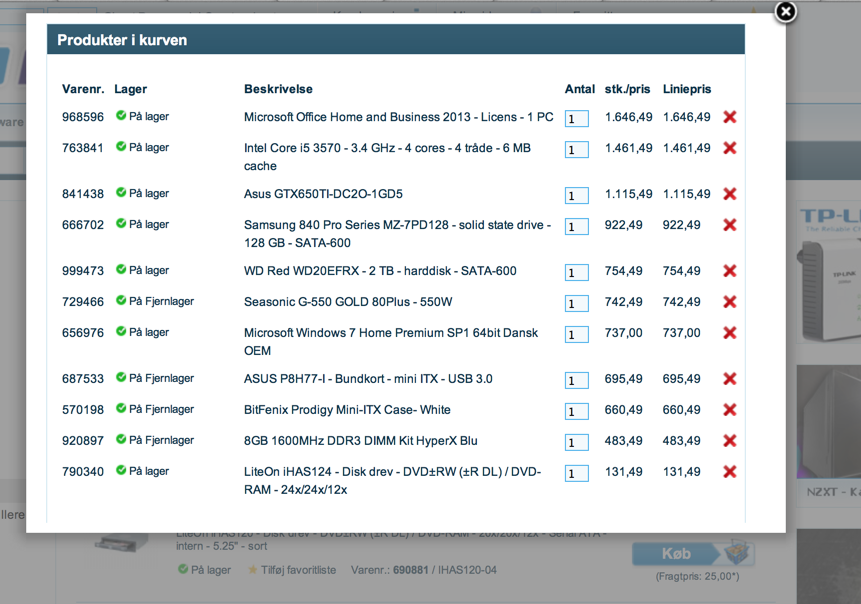Click the Fjernlager status icon for item 570198
This screenshot has width=861, height=604.
121,408
